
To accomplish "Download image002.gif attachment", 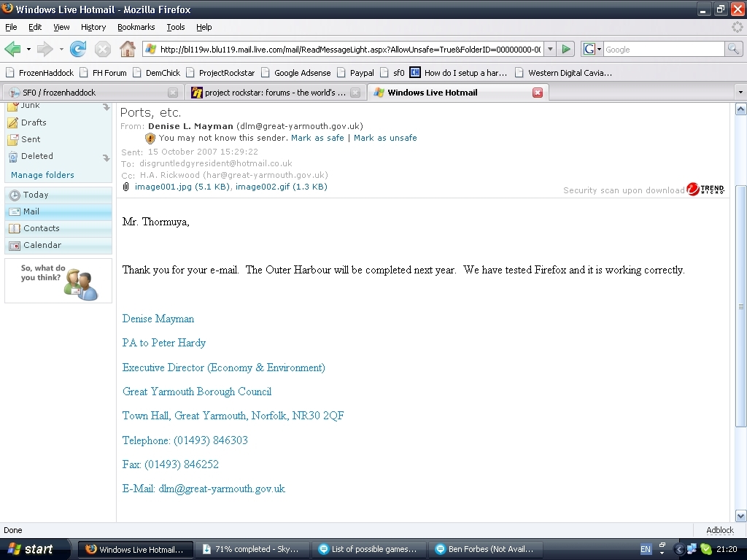I will [x=281, y=187].
